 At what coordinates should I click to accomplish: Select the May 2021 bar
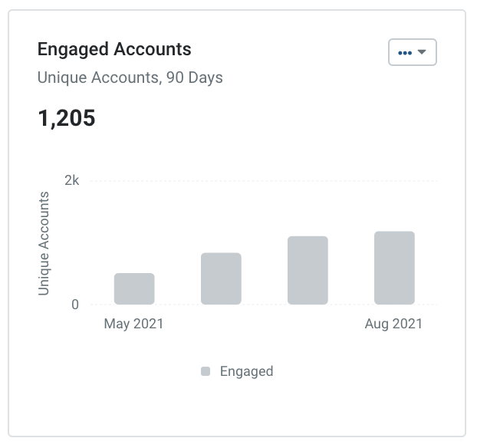pyautogui.click(x=134, y=289)
